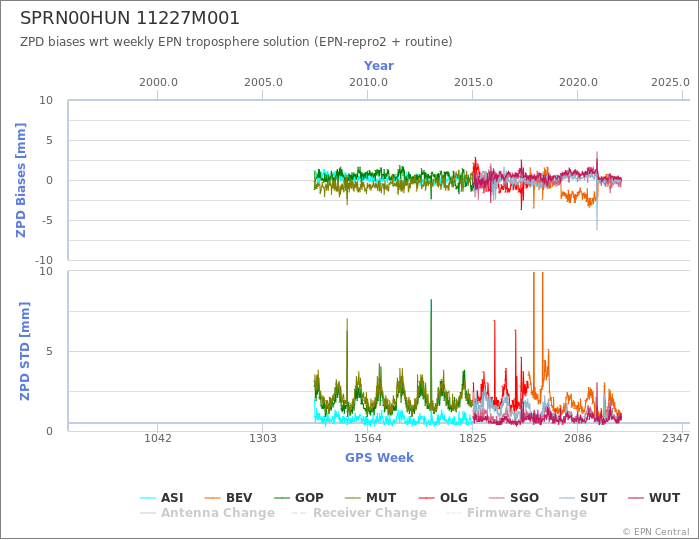Click the GPS week 1564 tick label
This screenshot has width=700, height=540.
(367, 438)
